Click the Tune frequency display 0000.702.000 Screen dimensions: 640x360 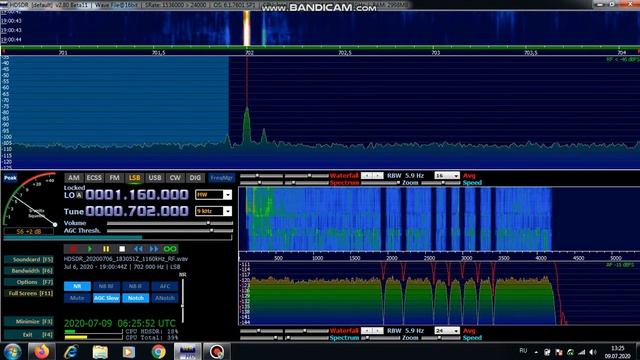pyautogui.click(x=137, y=211)
